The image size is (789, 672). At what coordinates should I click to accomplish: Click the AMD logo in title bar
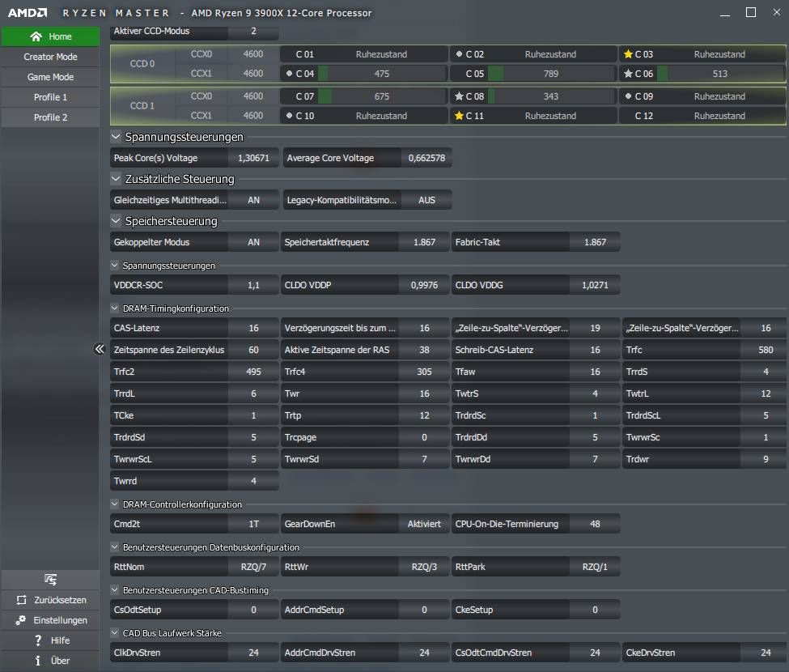tap(28, 13)
